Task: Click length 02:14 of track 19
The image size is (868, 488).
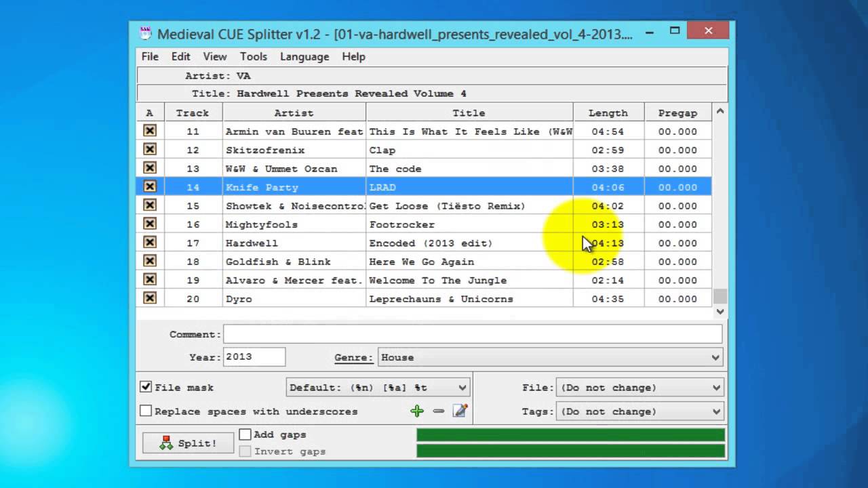Action: [x=608, y=280]
